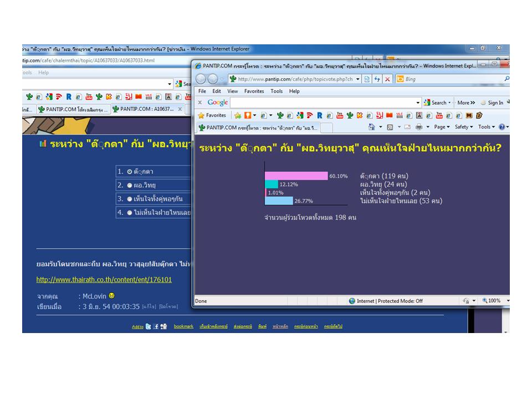Click the blue R favorite in the background window
This screenshot has height=399, width=532.
click(69, 97)
